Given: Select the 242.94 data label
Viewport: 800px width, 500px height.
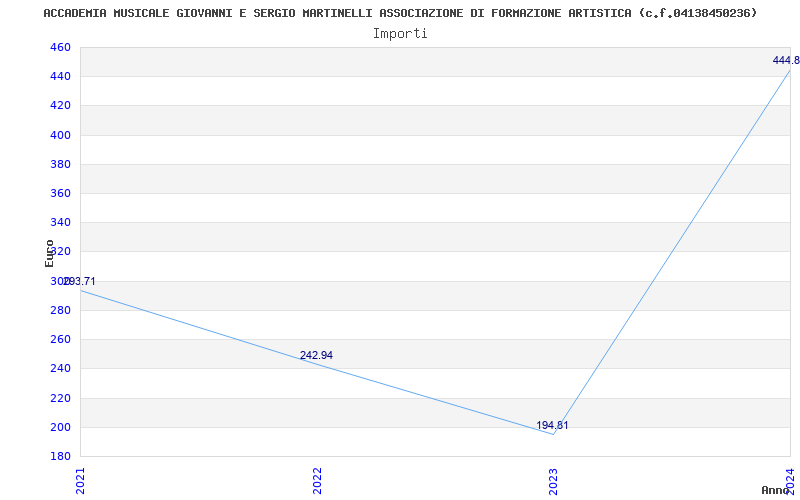Looking at the screenshot, I should coord(316,355).
